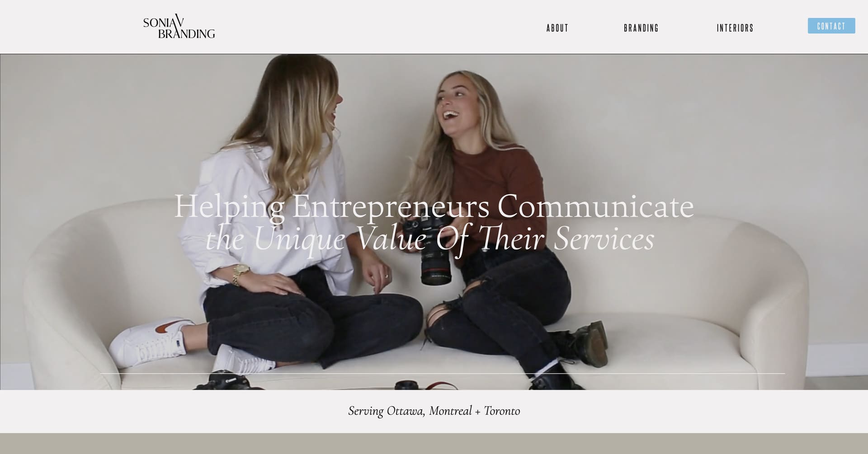
Task: Click the Canon camera lying on the floor
Action: (x=228, y=381)
